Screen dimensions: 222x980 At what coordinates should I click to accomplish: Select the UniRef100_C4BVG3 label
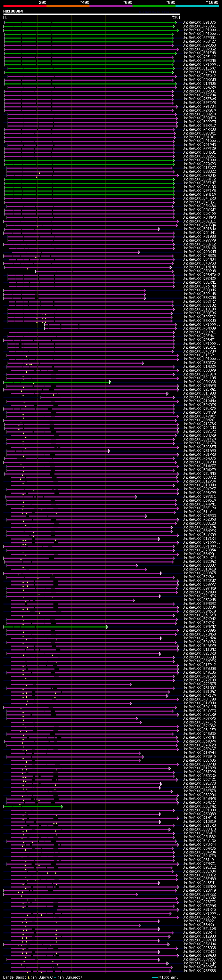[199, 263]
